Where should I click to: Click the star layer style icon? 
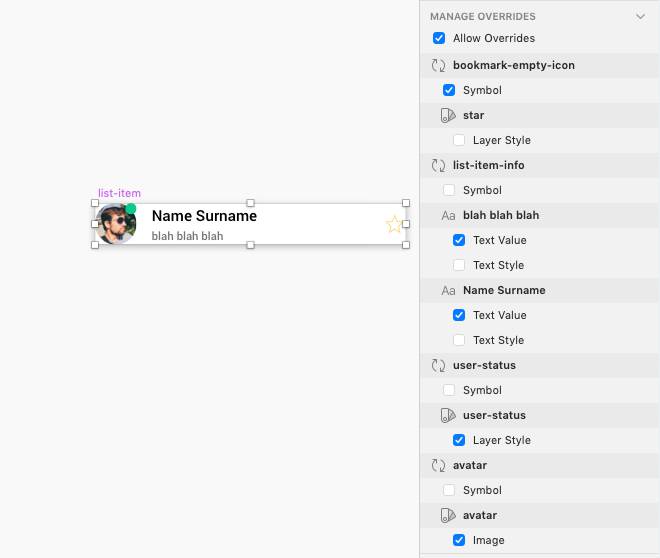448,115
